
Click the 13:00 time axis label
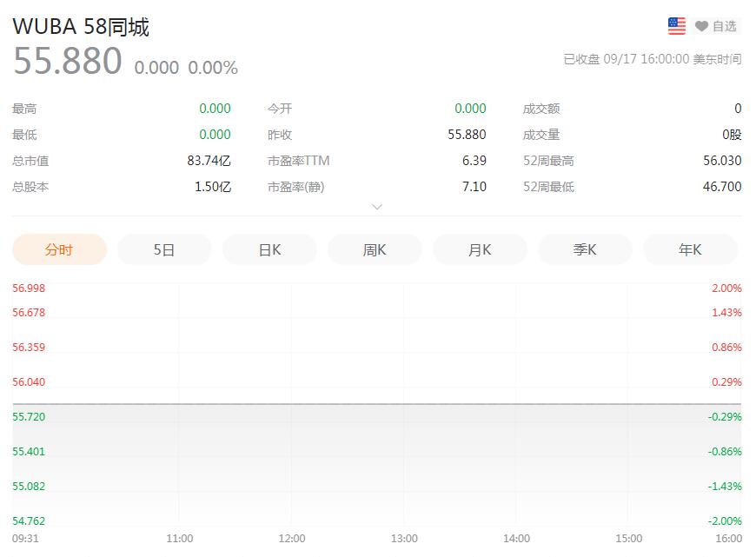[404, 538]
